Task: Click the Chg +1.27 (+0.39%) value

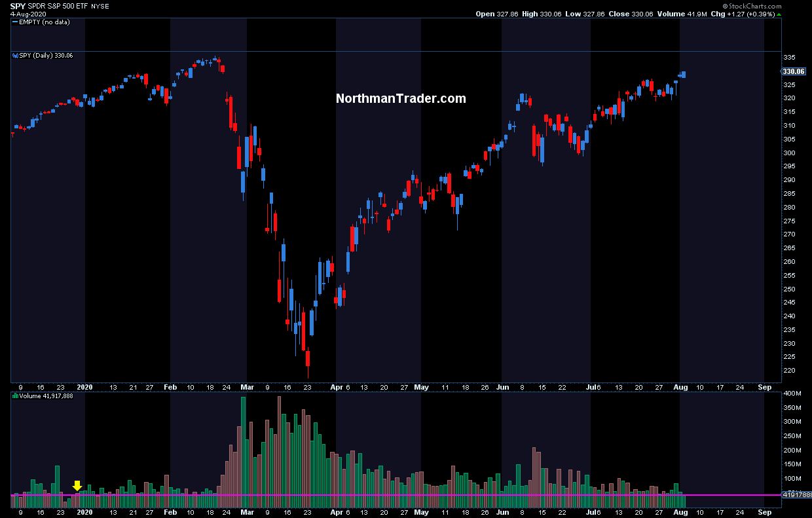Action: [x=743, y=14]
